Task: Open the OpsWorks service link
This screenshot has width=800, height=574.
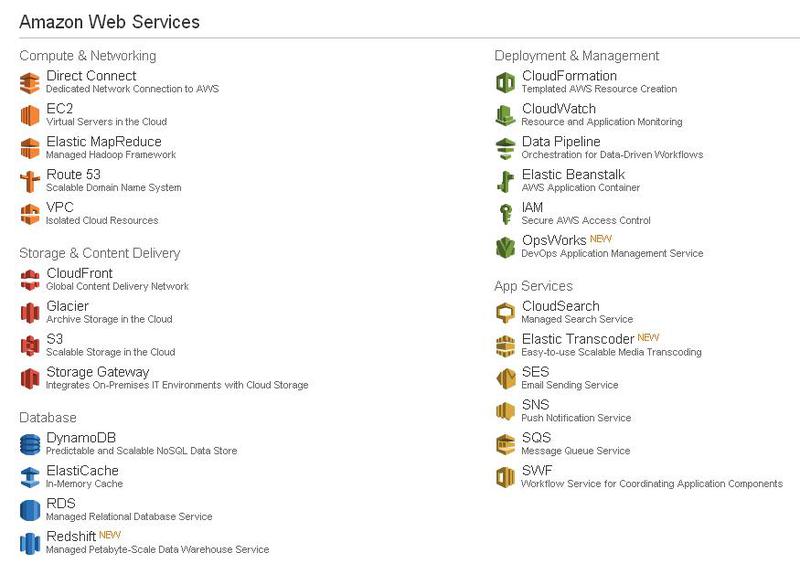Action: [554, 241]
